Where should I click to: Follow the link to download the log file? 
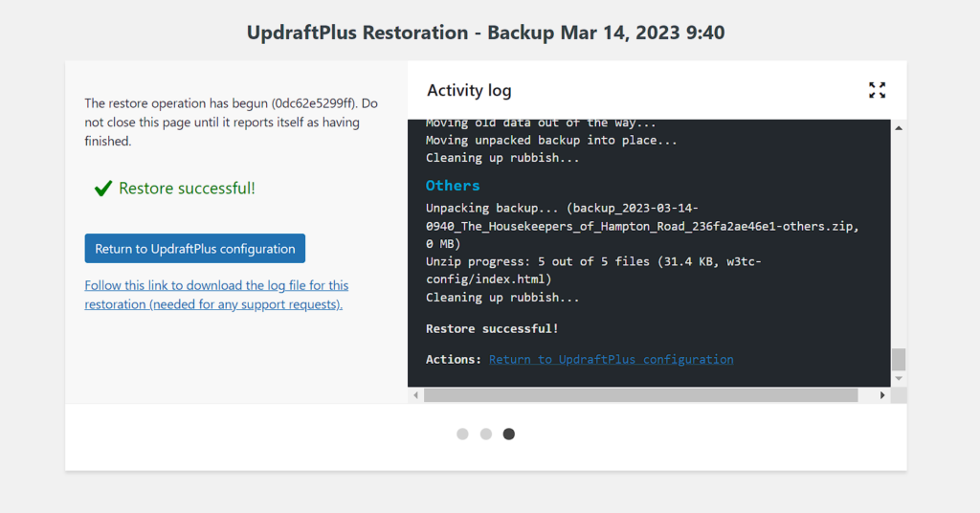click(215, 295)
